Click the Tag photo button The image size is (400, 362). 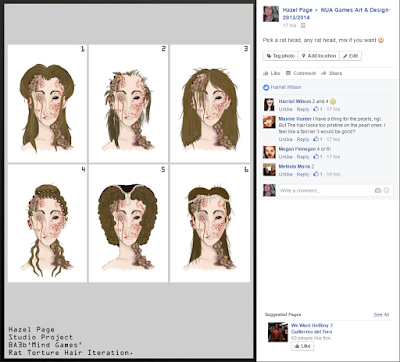281,56
